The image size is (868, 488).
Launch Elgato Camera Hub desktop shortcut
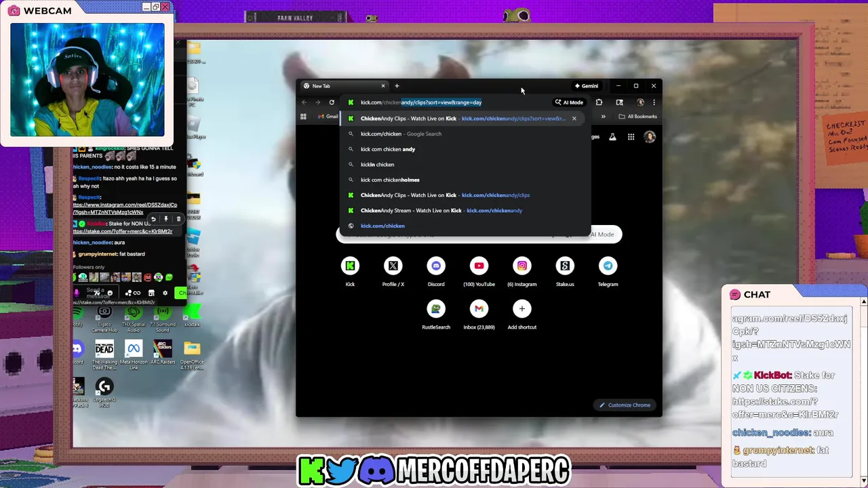click(x=104, y=319)
